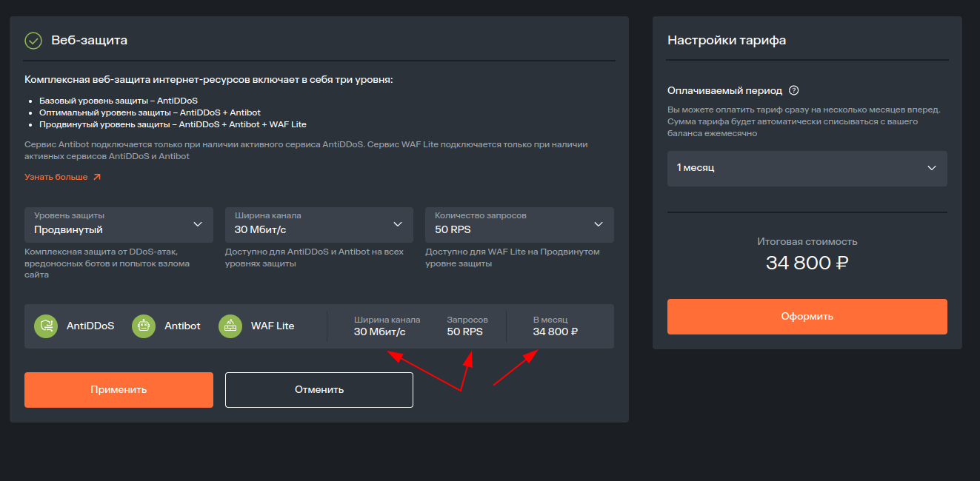Expand the 1 месяц period selector

(x=807, y=169)
